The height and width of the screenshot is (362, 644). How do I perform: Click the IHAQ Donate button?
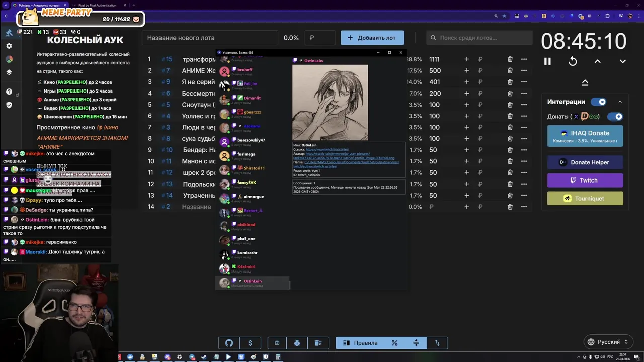(x=585, y=136)
